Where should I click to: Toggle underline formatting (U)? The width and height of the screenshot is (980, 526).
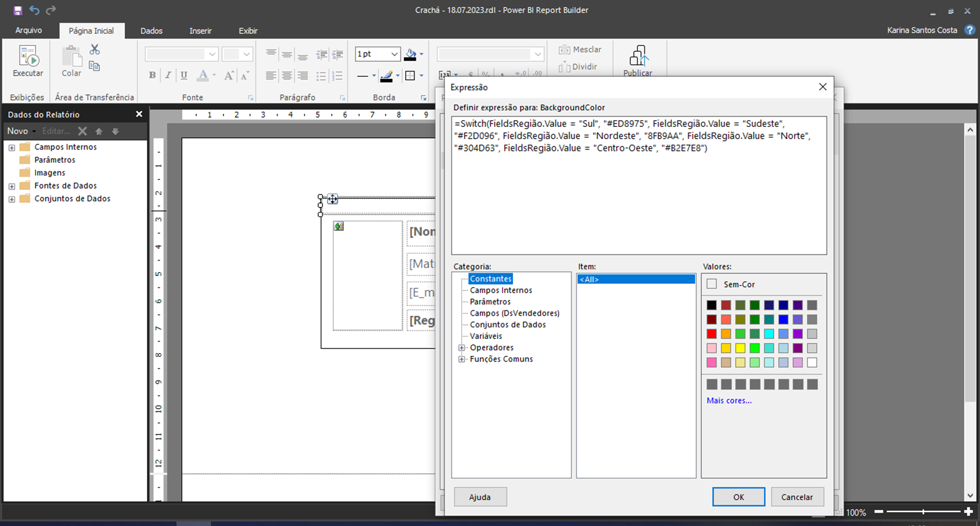click(184, 75)
